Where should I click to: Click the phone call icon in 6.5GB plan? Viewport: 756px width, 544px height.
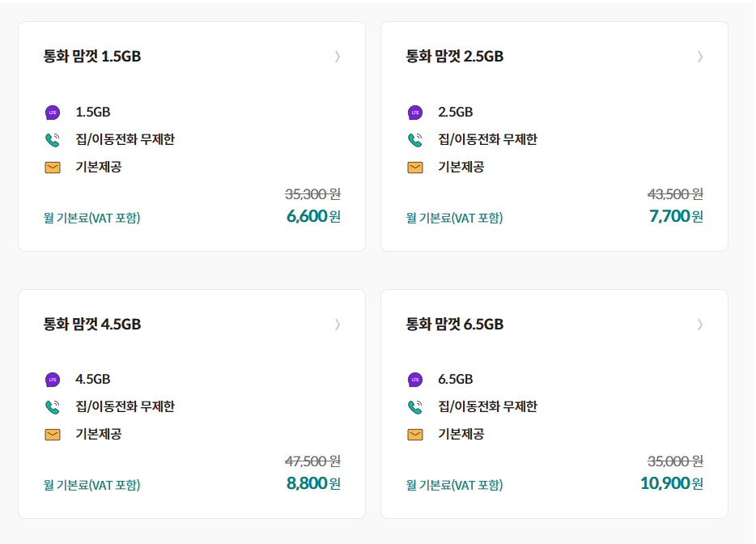pyautogui.click(x=415, y=407)
